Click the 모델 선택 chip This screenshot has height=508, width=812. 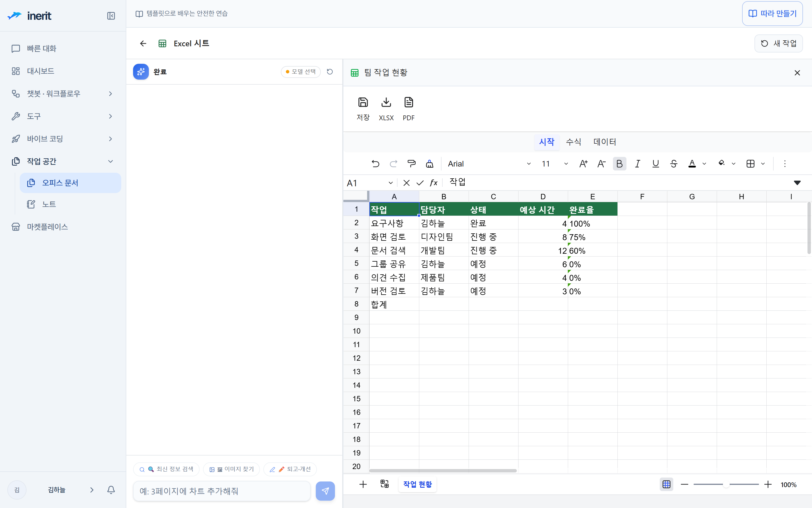(x=301, y=72)
